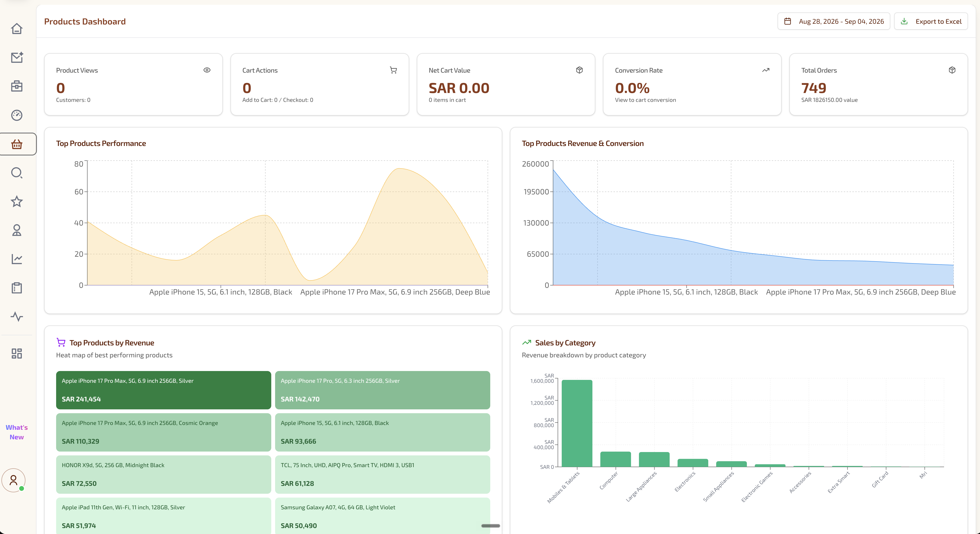Click the Mobiles & Tablets bar in chart
Screen dimensions: 980x534
pos(577,424)
